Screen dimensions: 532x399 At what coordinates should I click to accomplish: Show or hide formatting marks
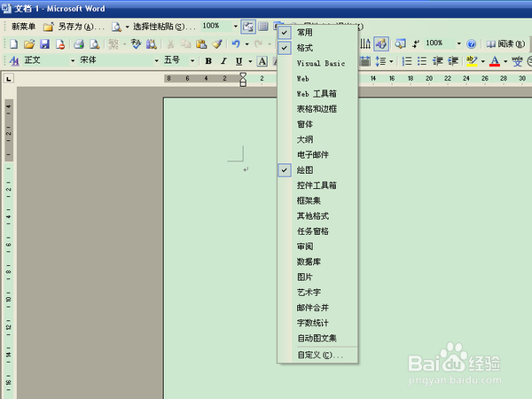pyautogui.click(x=416, y=43)
